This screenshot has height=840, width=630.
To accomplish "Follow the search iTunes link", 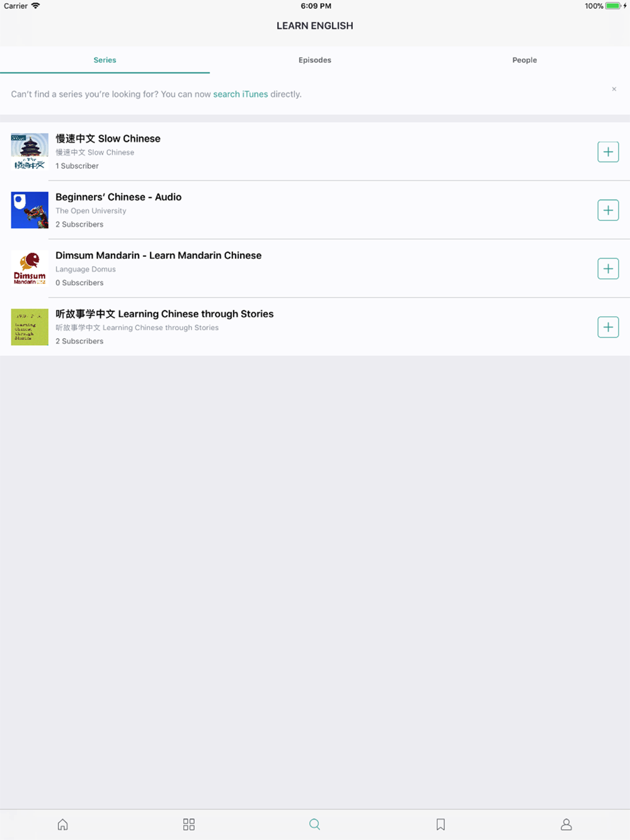I will tap(241, 94).
